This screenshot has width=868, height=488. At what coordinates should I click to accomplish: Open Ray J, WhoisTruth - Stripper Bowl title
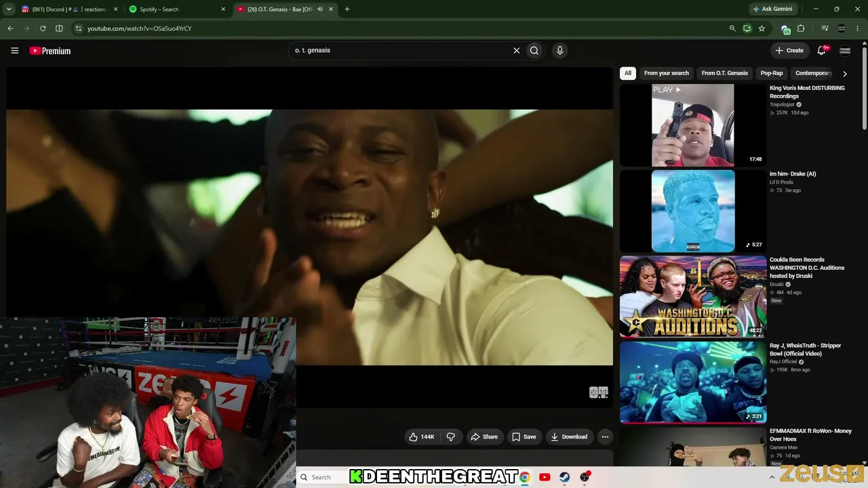[x=805, y=350]
